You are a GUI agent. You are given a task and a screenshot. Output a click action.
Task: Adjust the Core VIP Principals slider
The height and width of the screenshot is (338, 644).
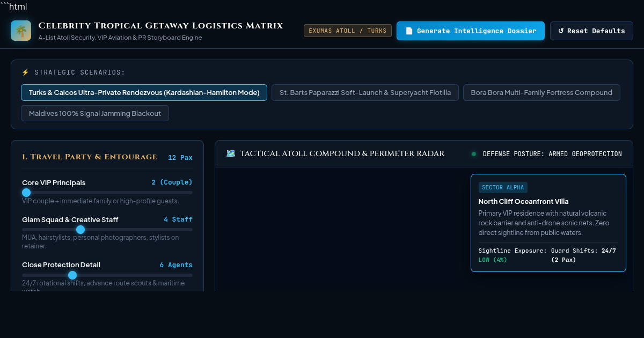point(107,193)
